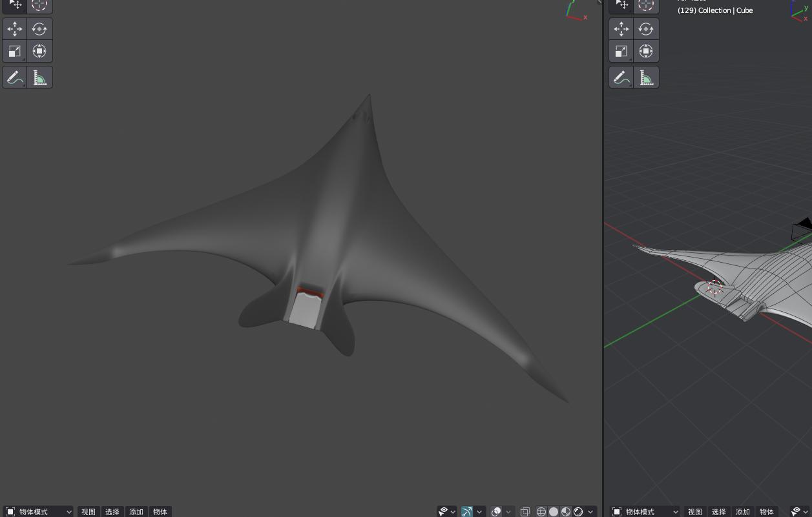
Task: Click the 物体 menu in left viewport
Action: (160, 512)
